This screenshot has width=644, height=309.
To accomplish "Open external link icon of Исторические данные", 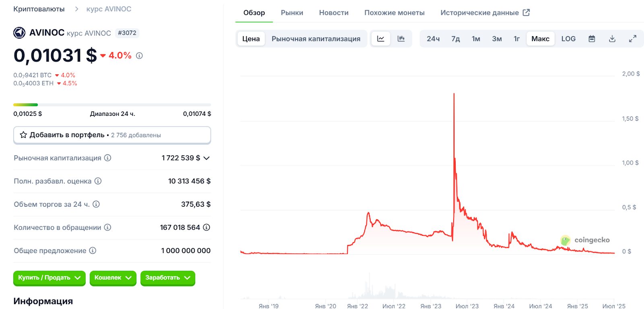I will pyautogui.click(x=526, y=12).
